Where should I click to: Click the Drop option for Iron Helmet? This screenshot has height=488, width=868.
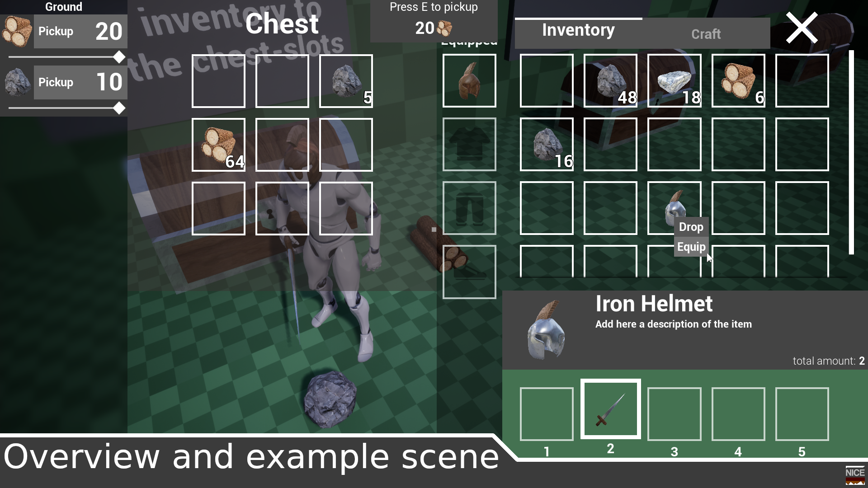[x=690, y=226]
